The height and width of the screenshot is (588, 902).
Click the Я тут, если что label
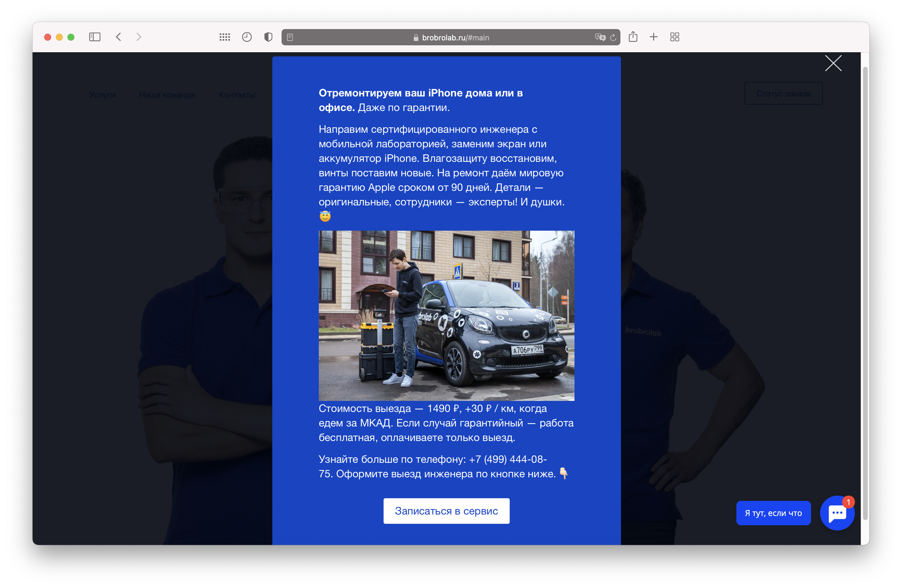(x=773, y=513)
